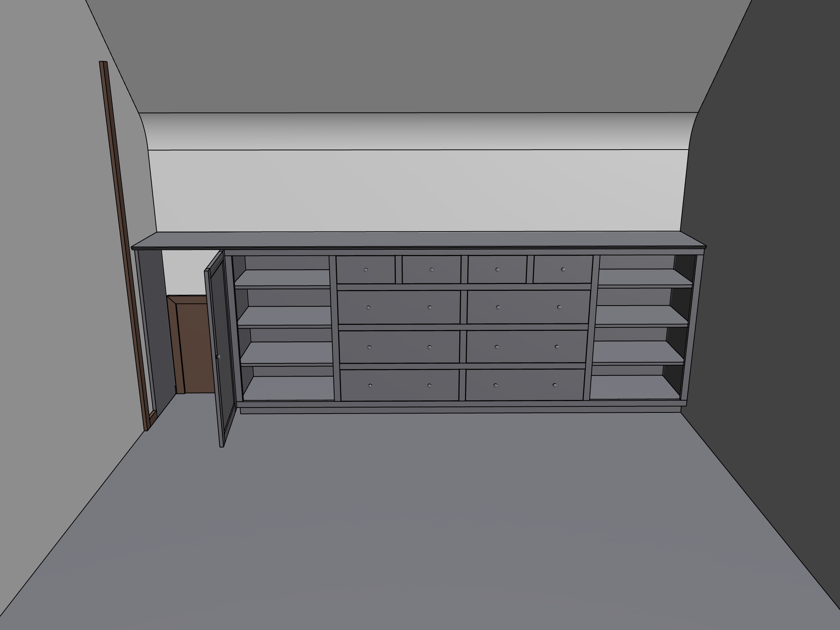This screenshot has height=630, width=840.
Task: Click right knob of middle-right large drawer
Action: pyautogui.click(x=557, y=347)
